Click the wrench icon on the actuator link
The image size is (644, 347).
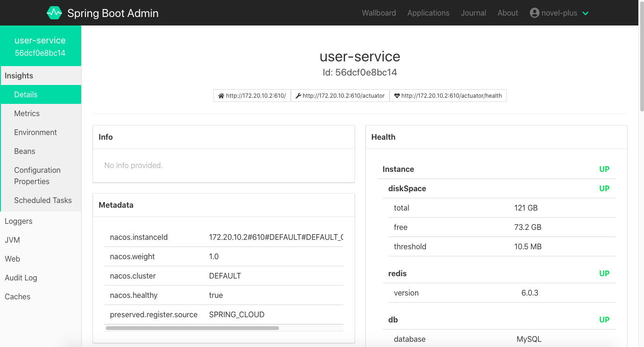point(298,96)
